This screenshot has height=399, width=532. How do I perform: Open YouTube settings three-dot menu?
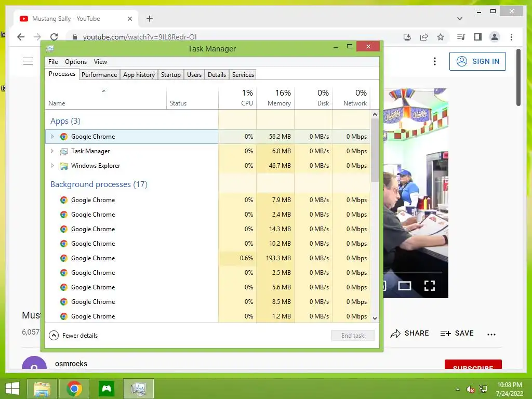click(435, 61)
